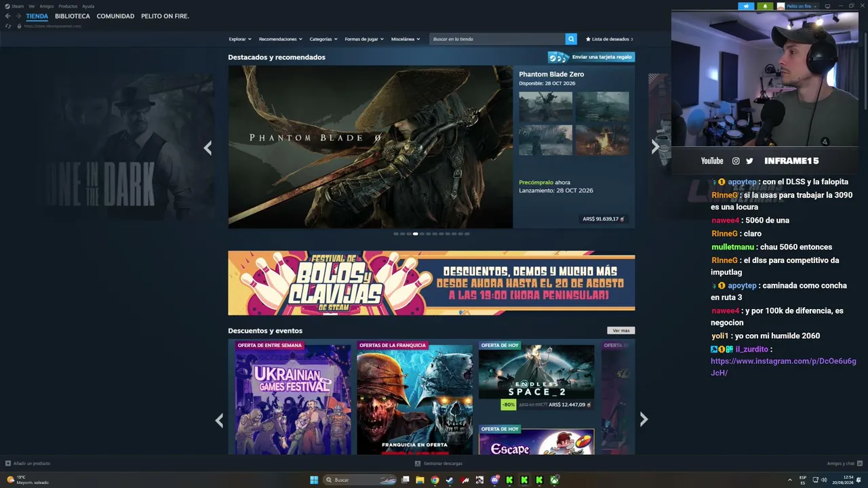Viewport: 868px width, 488px height.
Task: Open the Windows notification bell in the tray
Action: (x=860, y=480)
